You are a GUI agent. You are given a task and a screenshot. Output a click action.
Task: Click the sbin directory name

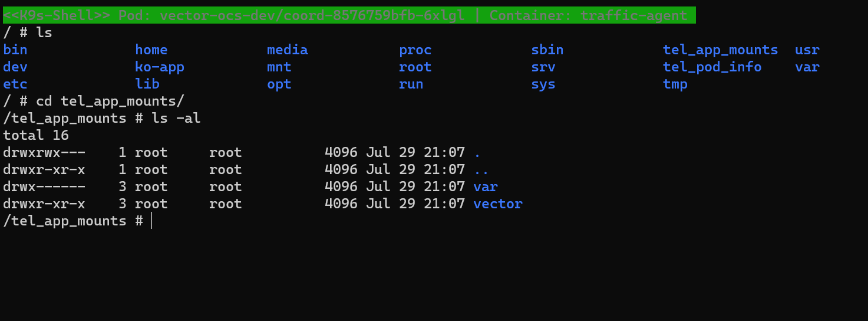[547, 50]
